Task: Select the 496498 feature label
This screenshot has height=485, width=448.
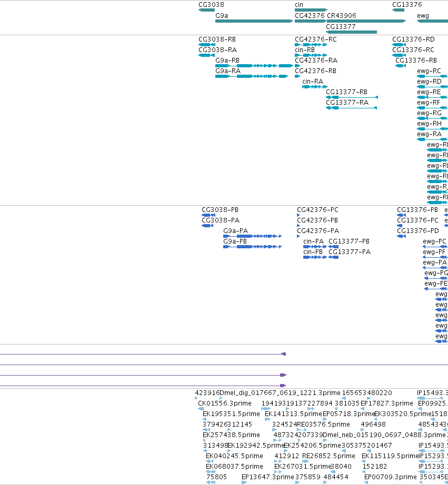Action: tap(373, 425)
